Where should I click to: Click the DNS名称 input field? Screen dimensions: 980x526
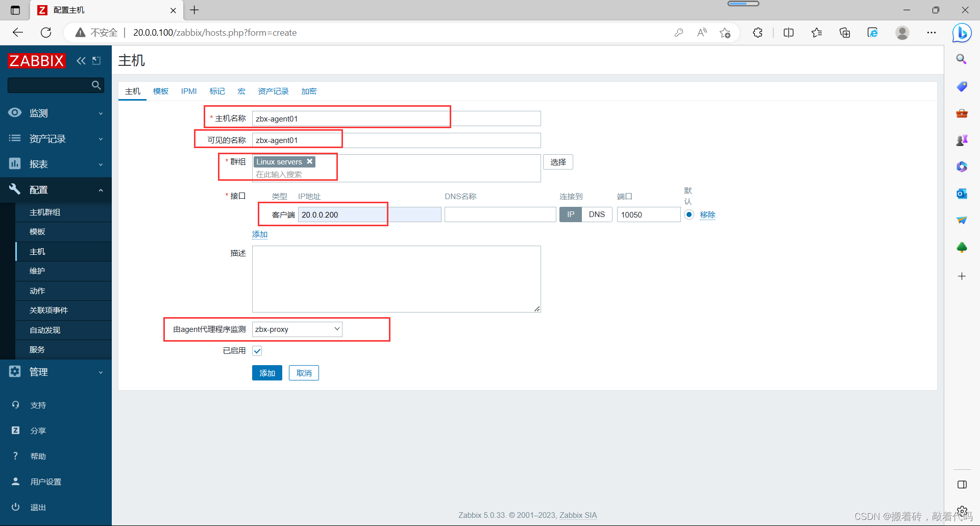(500, 214)
